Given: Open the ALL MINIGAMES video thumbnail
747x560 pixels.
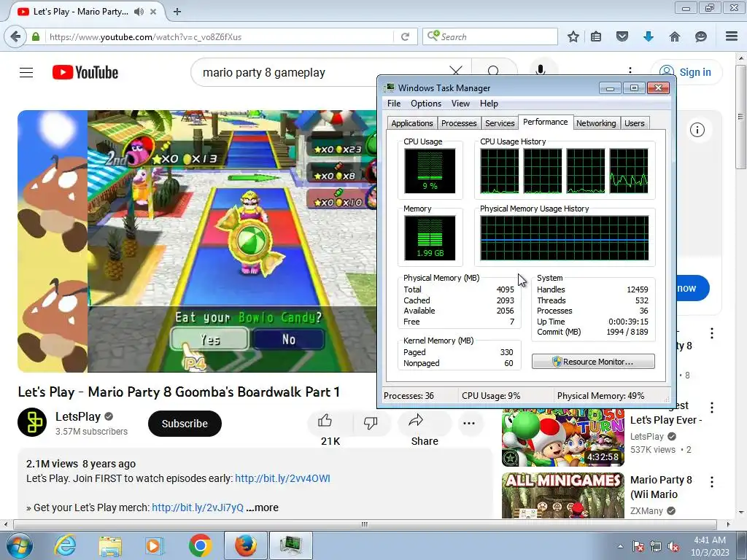Looking at the screenshot, I should click(562, 495).
